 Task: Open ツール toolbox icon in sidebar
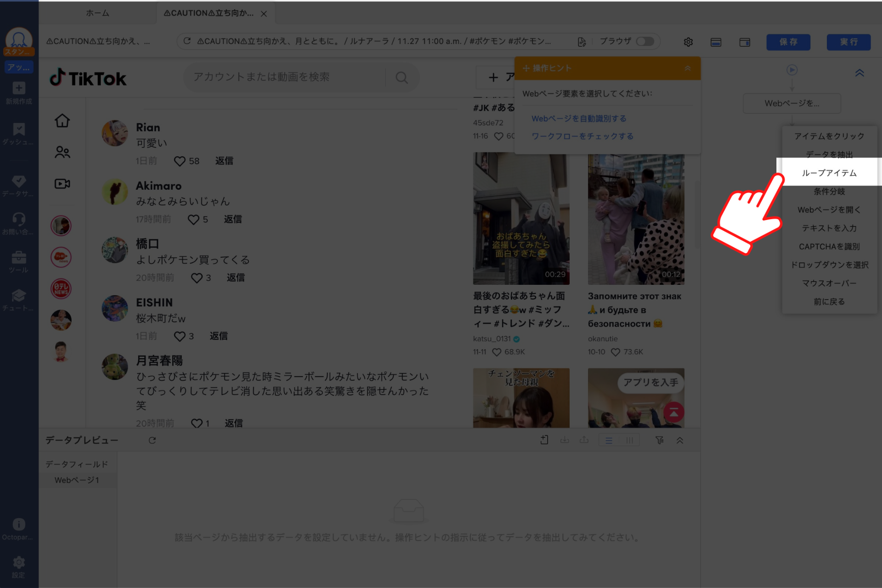click(x=19, y=262)
